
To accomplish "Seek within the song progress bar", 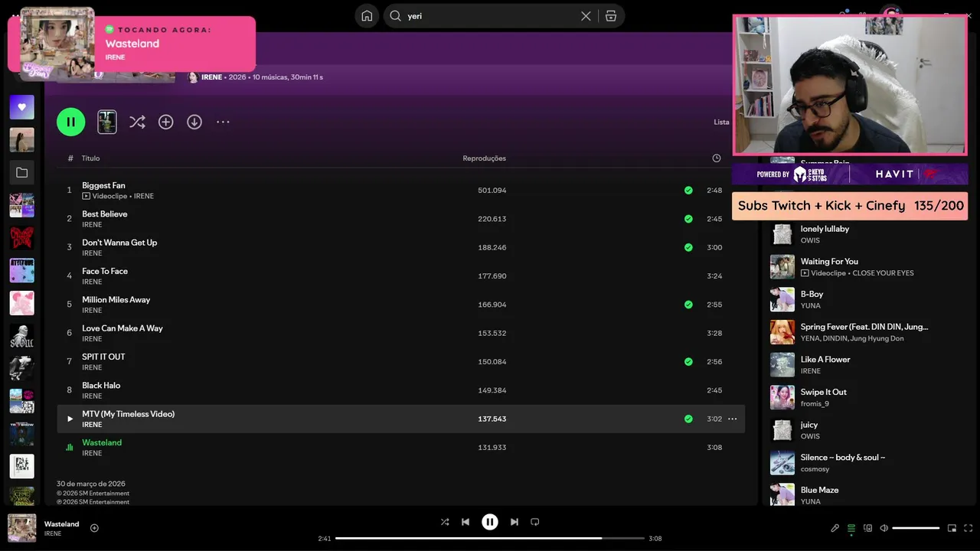I will pos(490,538).
